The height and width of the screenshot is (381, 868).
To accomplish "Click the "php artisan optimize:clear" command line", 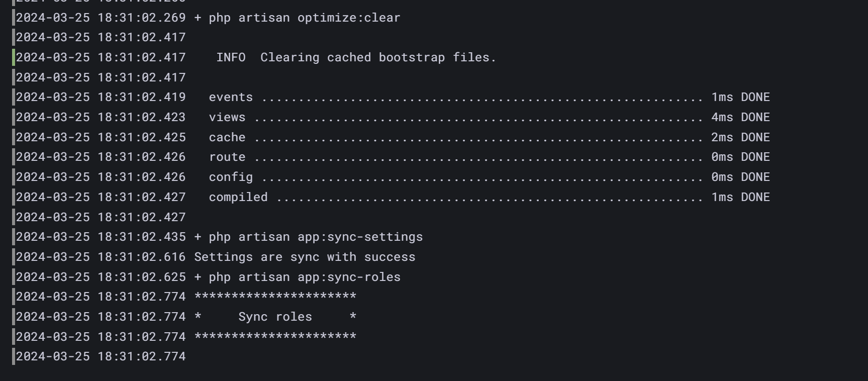I will [304, 18].
